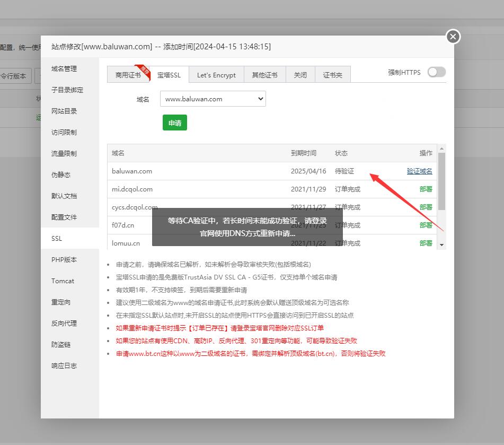This screenshot has height=445, width=504.
Task: Open Tomcat in the sidebar
Action: coord(70,281)
